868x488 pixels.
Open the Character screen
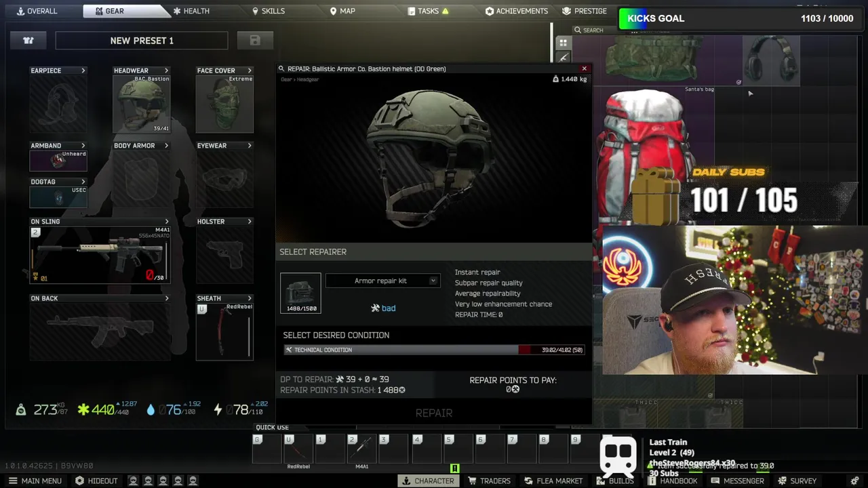(x=428, y=481)
